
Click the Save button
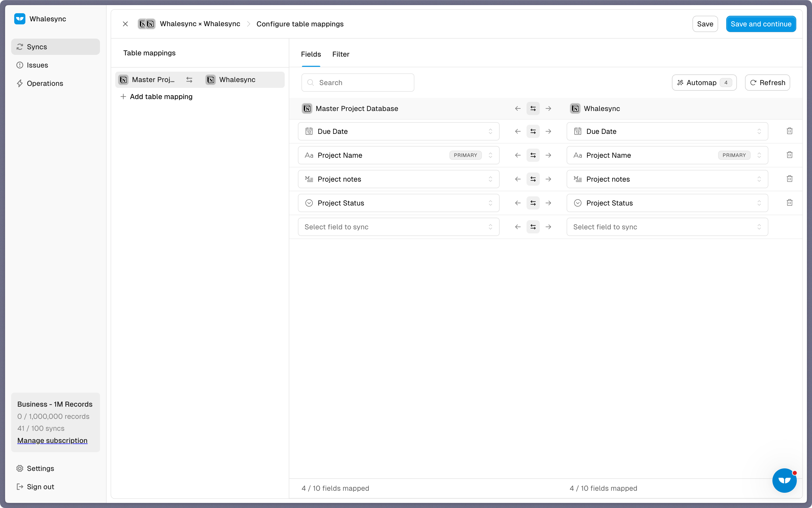click(x=705, y=24)
